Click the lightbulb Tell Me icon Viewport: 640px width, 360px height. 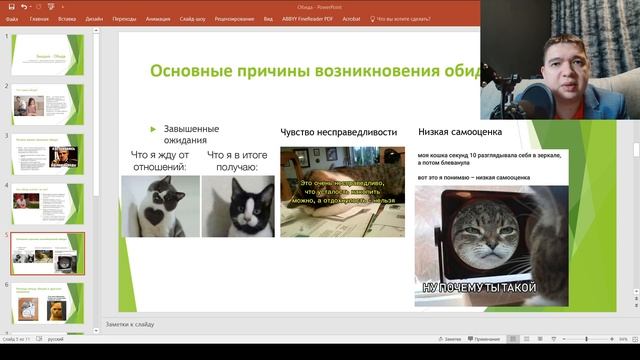click(372, 19)
